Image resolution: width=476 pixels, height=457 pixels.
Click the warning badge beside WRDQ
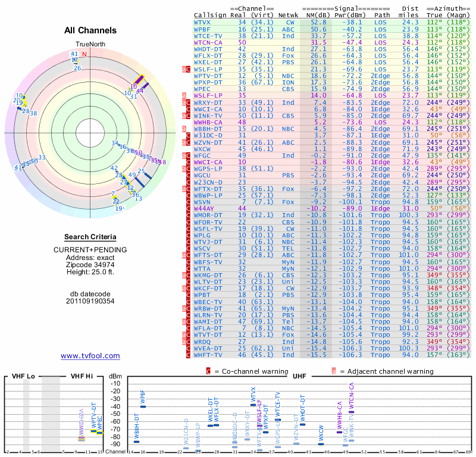186,342
